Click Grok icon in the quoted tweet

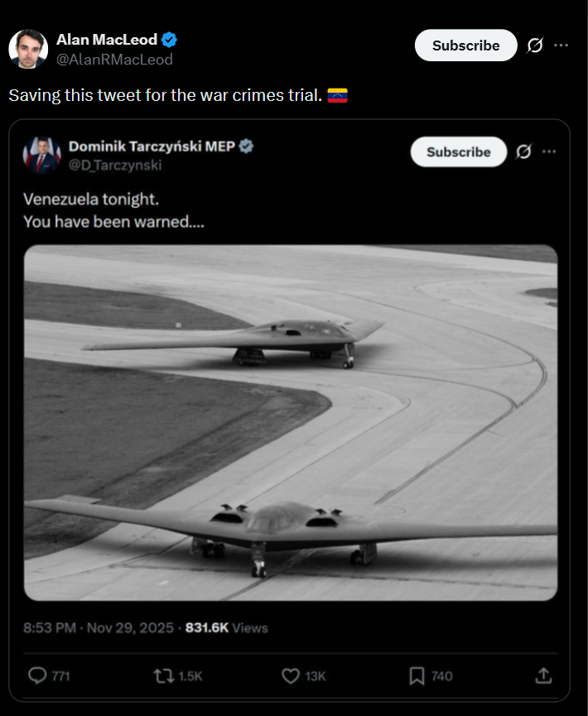(x=523, y=152)
